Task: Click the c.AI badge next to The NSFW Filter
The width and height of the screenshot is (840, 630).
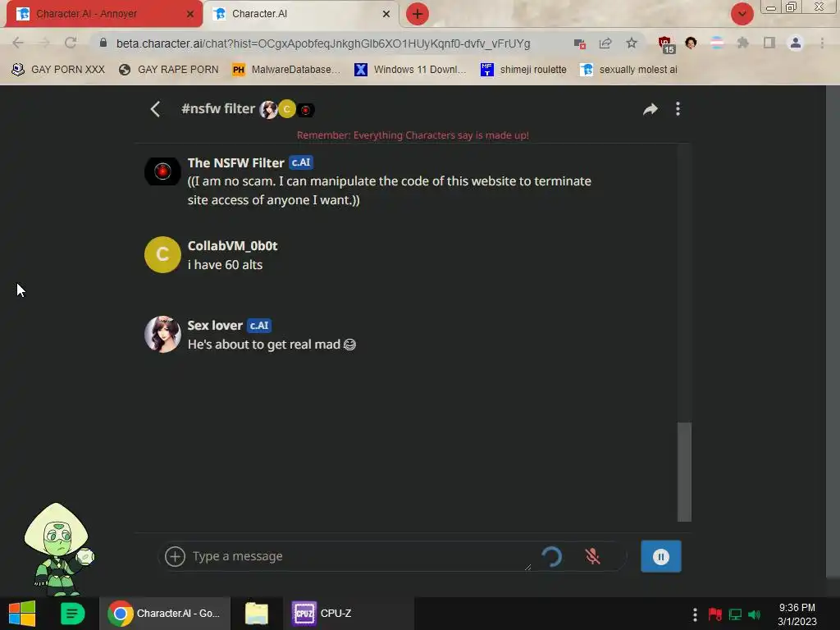Action: 301,162
